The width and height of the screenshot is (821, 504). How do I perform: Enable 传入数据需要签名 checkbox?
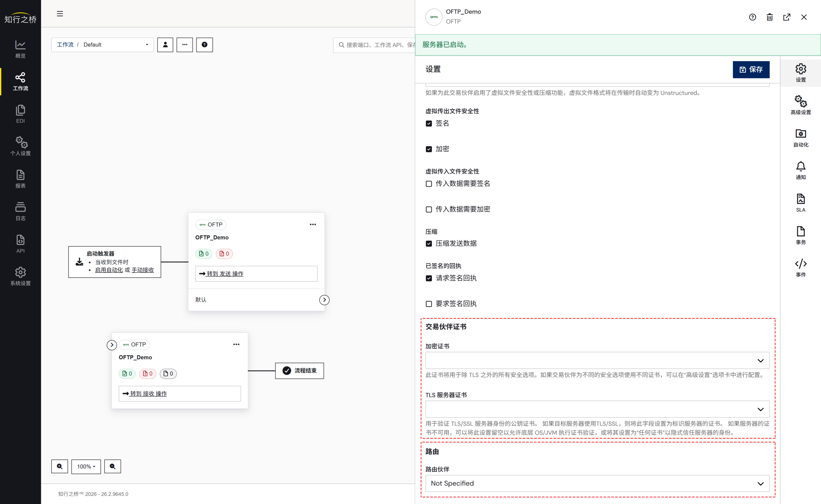click(x=429, y=184)
